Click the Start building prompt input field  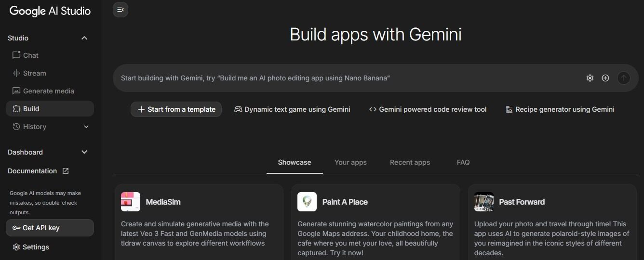[337, 78]
